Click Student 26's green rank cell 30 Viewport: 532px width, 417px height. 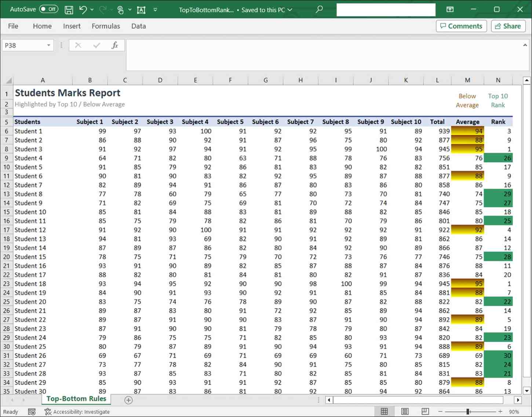point(498,356)
